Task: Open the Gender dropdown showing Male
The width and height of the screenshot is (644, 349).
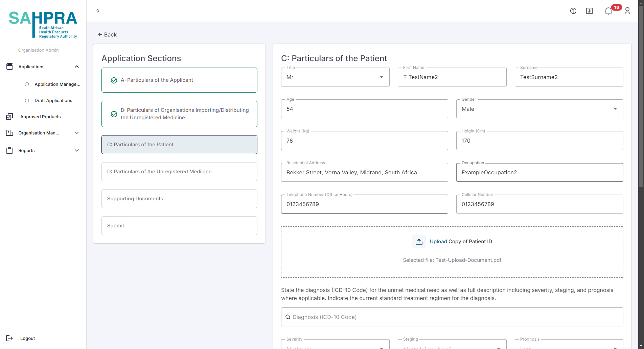Action: [x=539, y=109]
